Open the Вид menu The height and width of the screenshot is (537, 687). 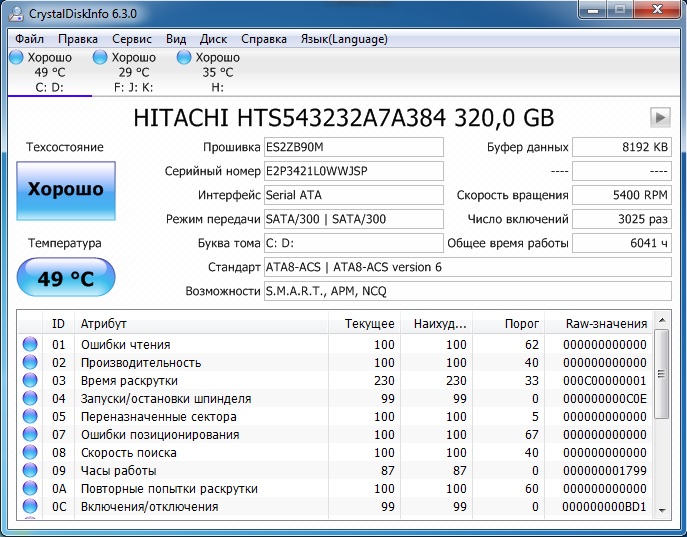coord(176,39)
